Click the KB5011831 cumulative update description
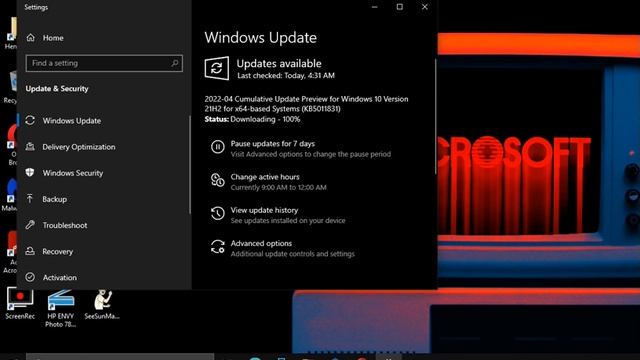The height and width of the screenshot is (360, 640). pos(306,104)
